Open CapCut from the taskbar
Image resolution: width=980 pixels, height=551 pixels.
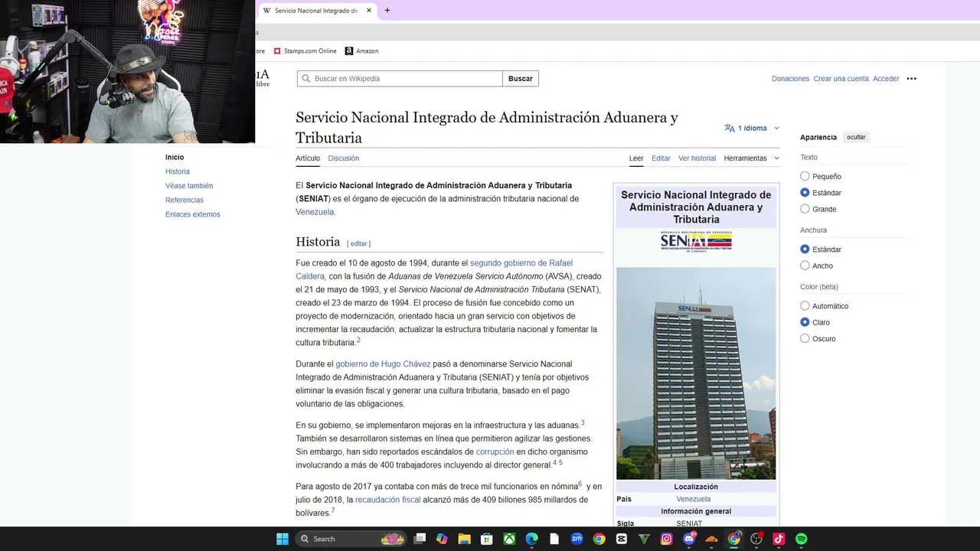click(622, 539)
